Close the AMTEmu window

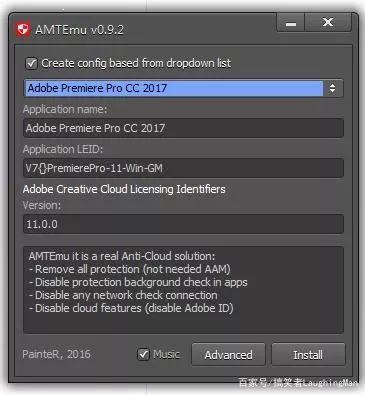pos(328,23)
